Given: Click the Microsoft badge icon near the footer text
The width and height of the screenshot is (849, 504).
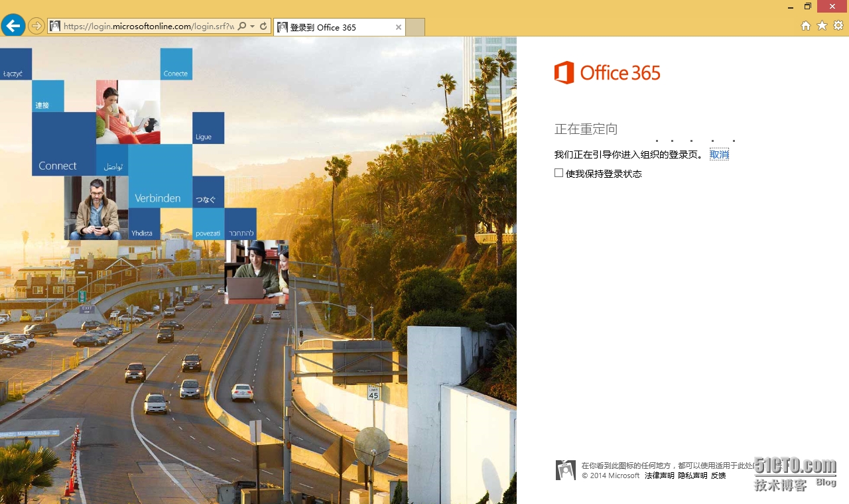Looking at the screenshot, I should click(565, 470).
